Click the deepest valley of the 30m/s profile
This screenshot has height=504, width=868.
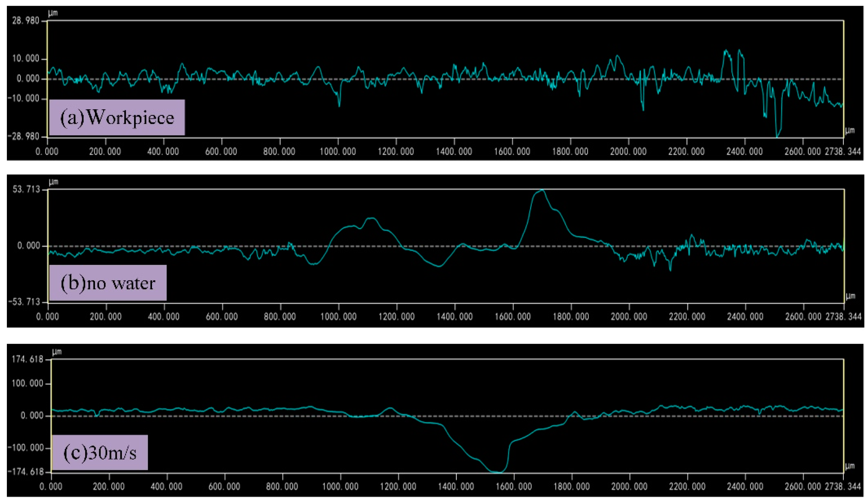tap(496, 472)
